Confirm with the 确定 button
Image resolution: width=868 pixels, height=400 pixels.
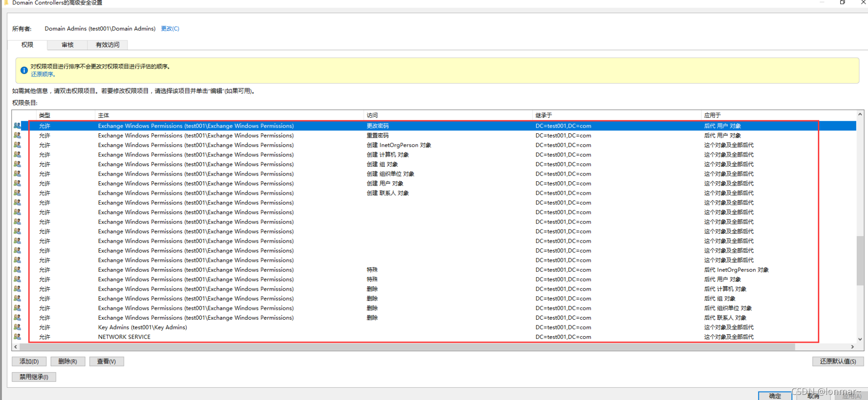click(x=775, y=396)
